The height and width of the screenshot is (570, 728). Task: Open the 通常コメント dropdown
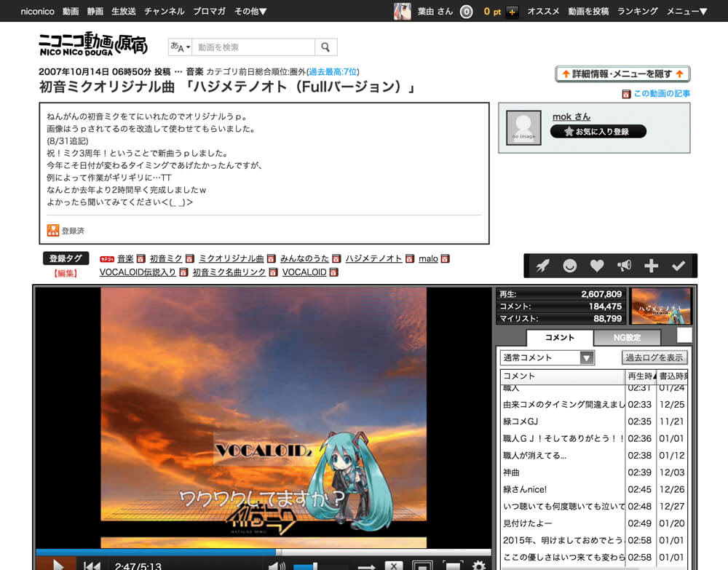pyautogui.click(x=547, y=357)
